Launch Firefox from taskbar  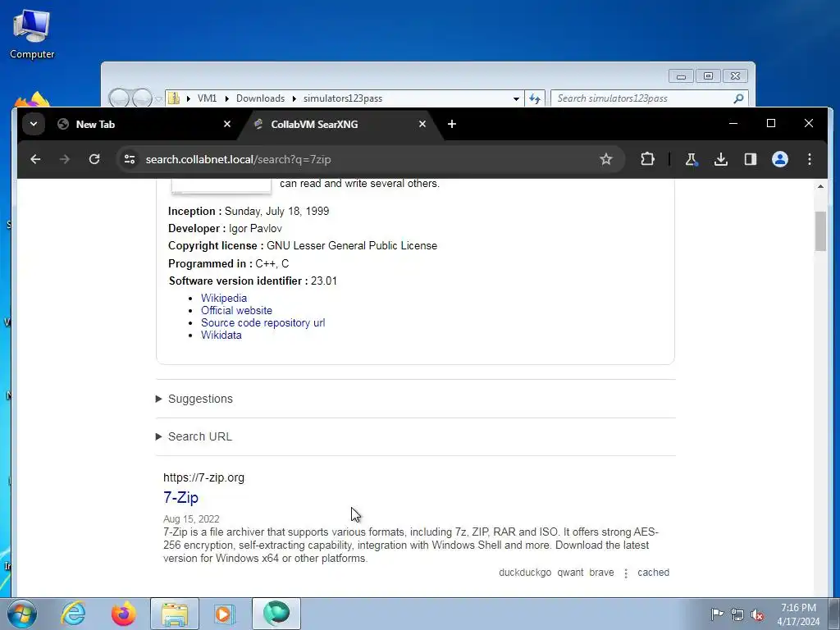pyautogui.click(x=124, y=614)
